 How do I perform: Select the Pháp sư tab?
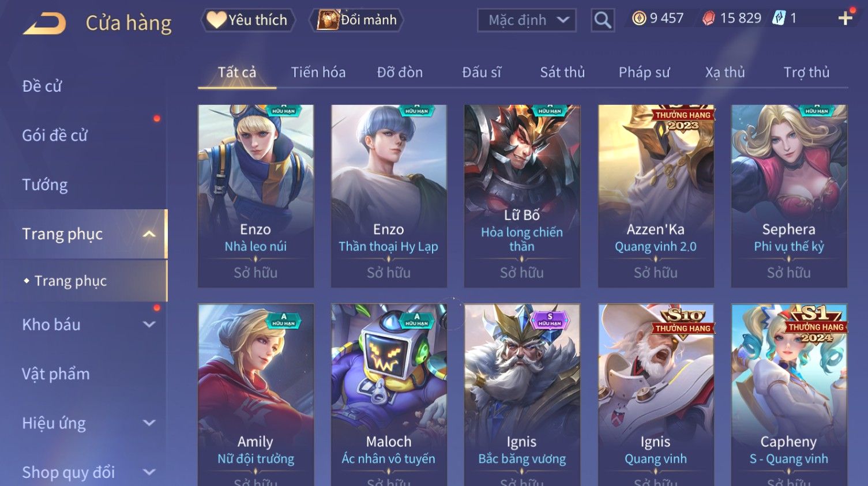tap(644, 72)
